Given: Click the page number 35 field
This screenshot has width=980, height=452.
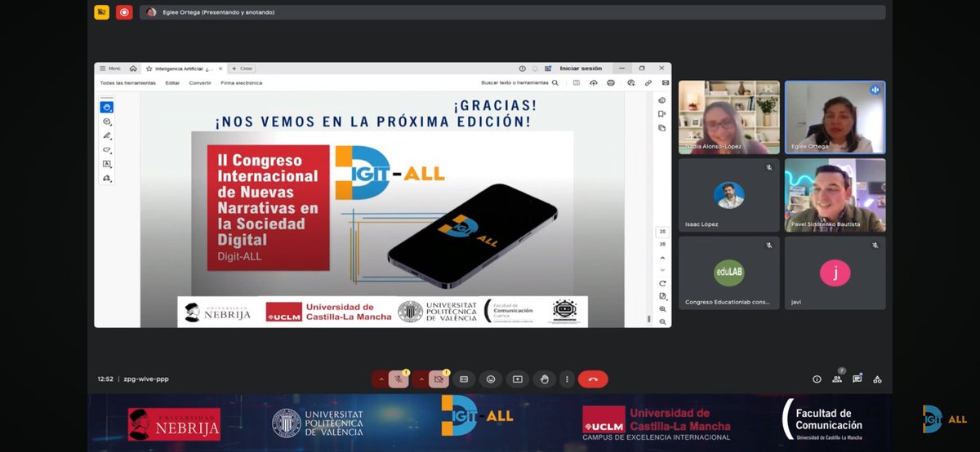Looking at the screenshot, I should (662, 232).
